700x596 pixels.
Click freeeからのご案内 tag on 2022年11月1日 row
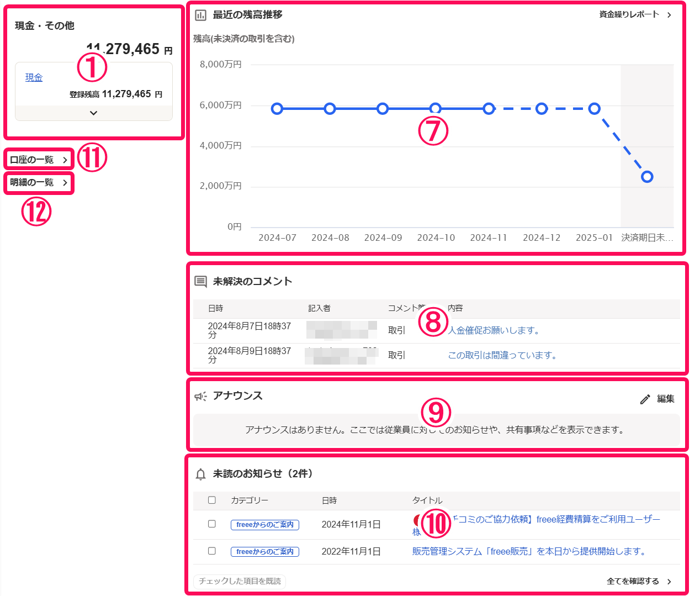tap(265, 552)
